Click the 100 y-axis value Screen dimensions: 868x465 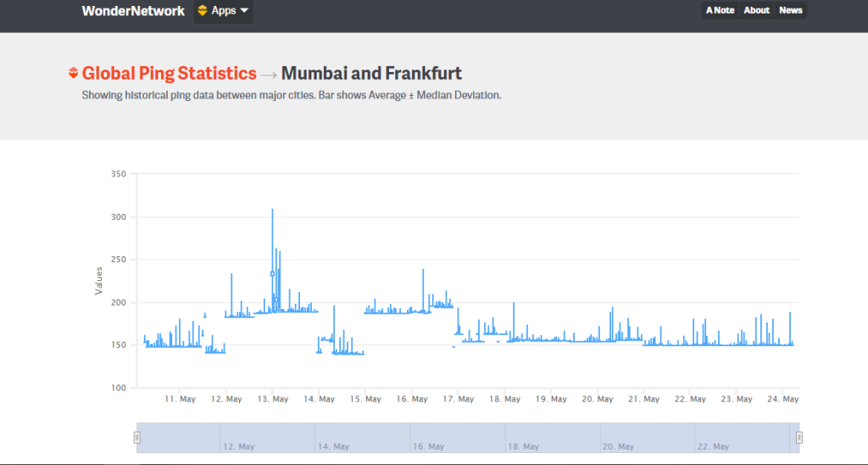[119, 388]
